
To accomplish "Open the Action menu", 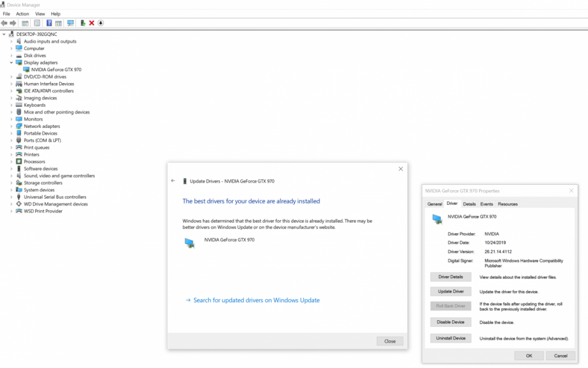I will tap(22, 14).
